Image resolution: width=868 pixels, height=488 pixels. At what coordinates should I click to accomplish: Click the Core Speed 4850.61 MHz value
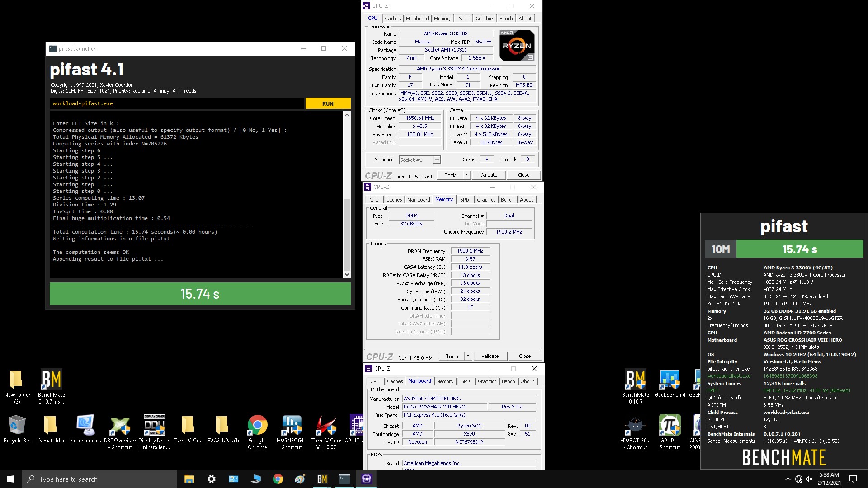coord(420,118)
